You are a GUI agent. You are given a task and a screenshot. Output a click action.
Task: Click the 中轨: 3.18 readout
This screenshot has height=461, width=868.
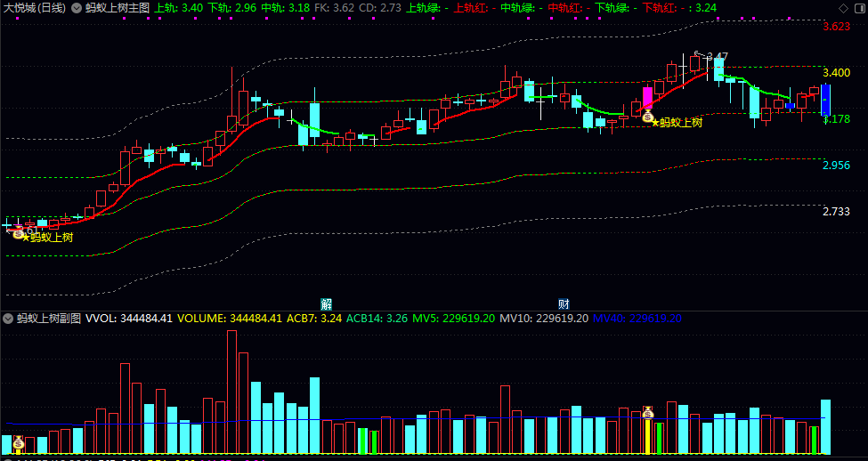click(x=286, y=8)
